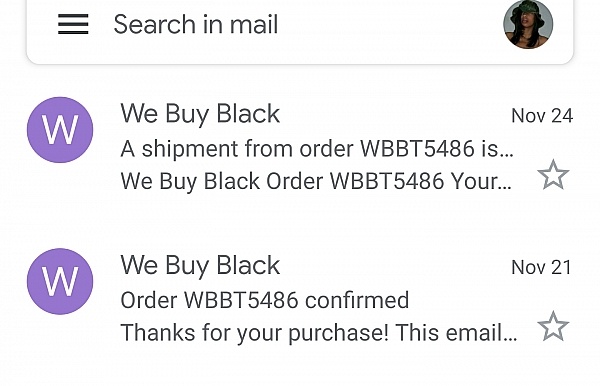Star the Nov 21 order confirmed email
600x386 pixels.
[x=553, y=326]
